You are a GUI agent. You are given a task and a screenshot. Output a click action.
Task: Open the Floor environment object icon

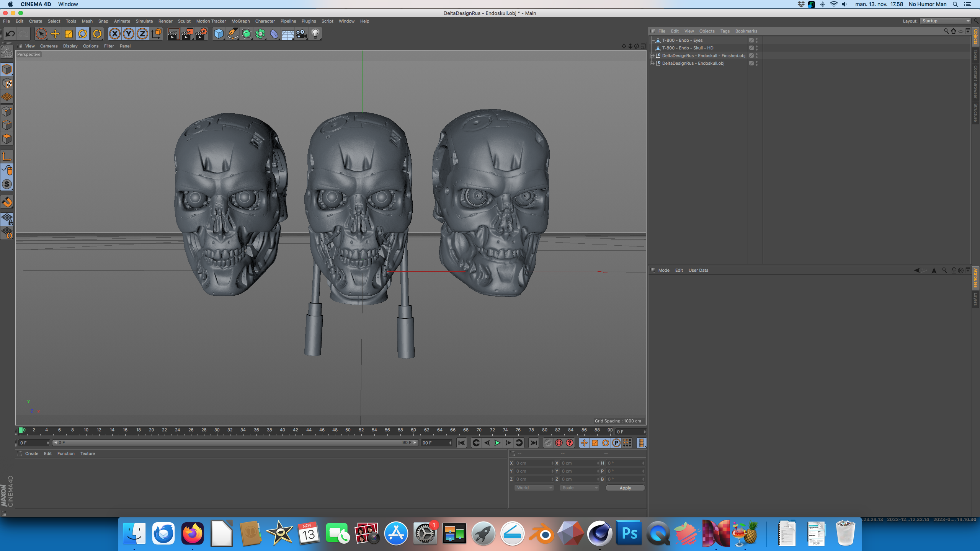[x=288, y=34]
